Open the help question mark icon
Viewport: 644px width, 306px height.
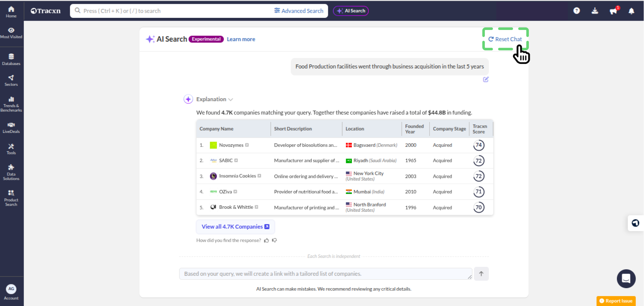pyautogui.click(x=576, y=11)
